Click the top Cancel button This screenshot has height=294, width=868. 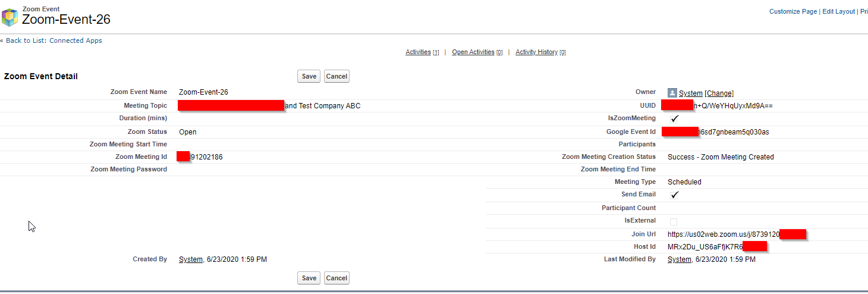coord(336,76)
